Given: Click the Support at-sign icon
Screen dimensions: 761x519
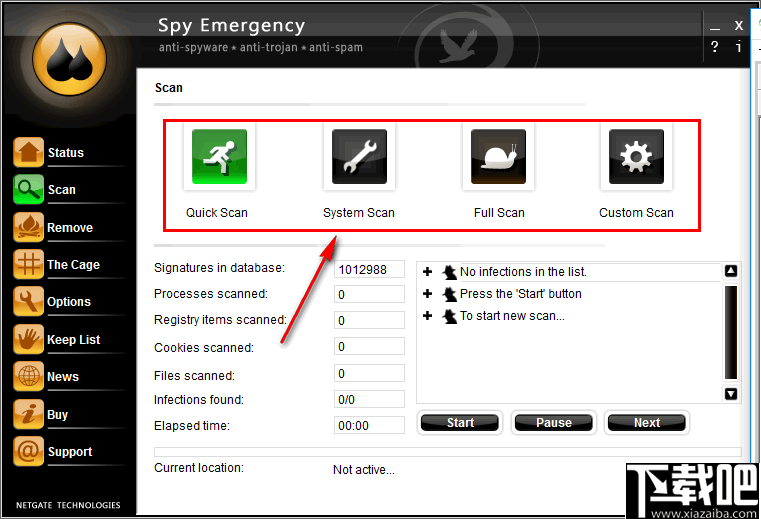Looking at the screenshot, I should click(29, 451).
